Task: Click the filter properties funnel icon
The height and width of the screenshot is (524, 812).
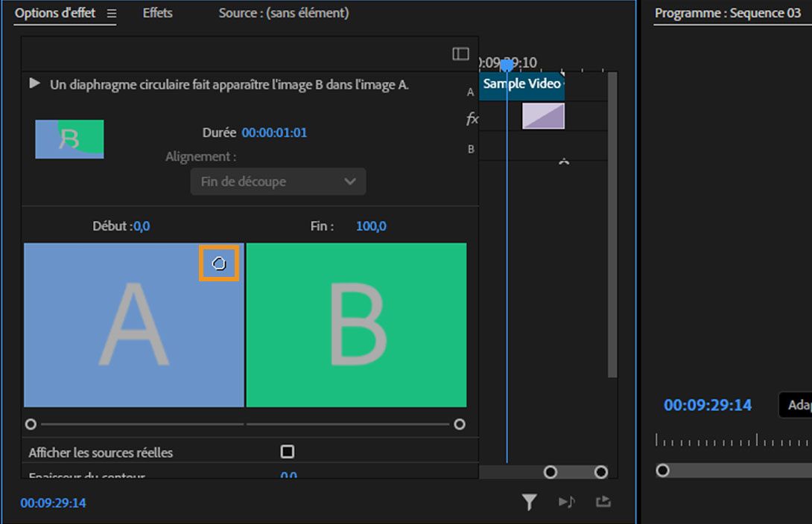Action: [x=529, y=502]
